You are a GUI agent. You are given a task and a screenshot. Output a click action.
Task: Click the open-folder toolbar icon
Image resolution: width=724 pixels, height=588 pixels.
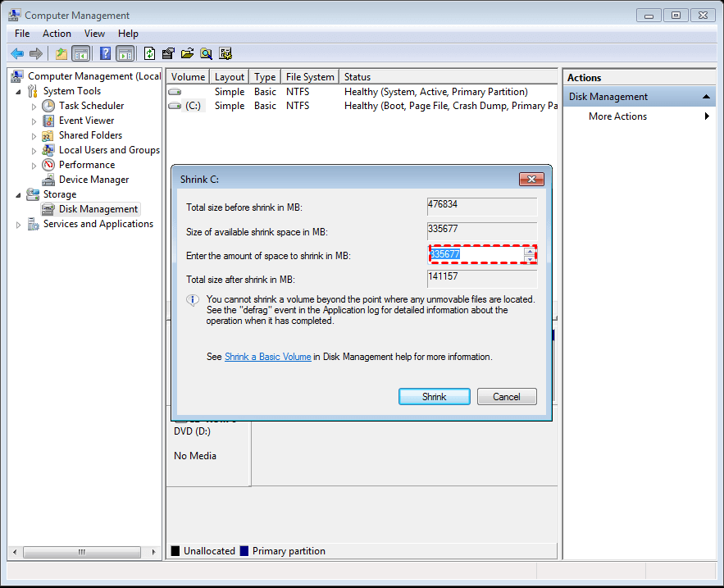coord(187,53)
